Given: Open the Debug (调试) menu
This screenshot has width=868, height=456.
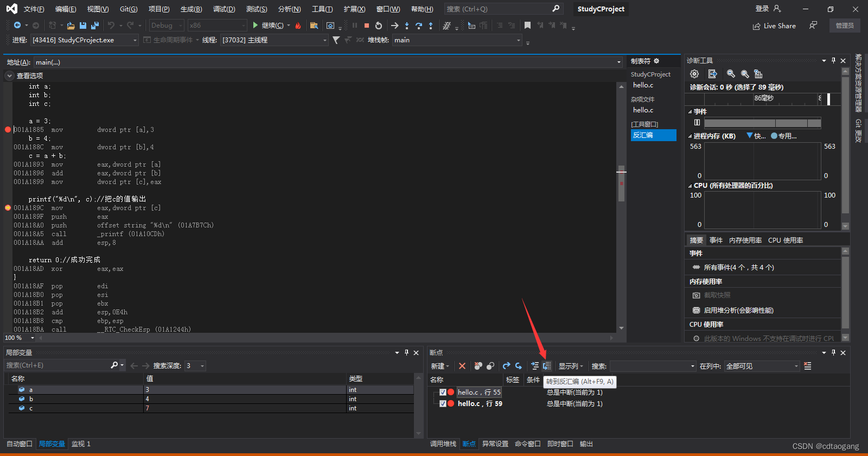Looking at the screenshot, I should point(224,9).
